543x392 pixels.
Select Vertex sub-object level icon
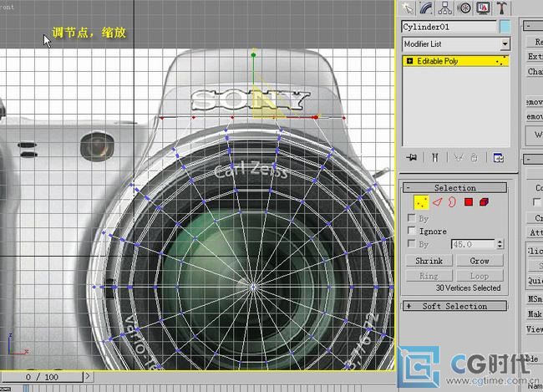[421, 202]
